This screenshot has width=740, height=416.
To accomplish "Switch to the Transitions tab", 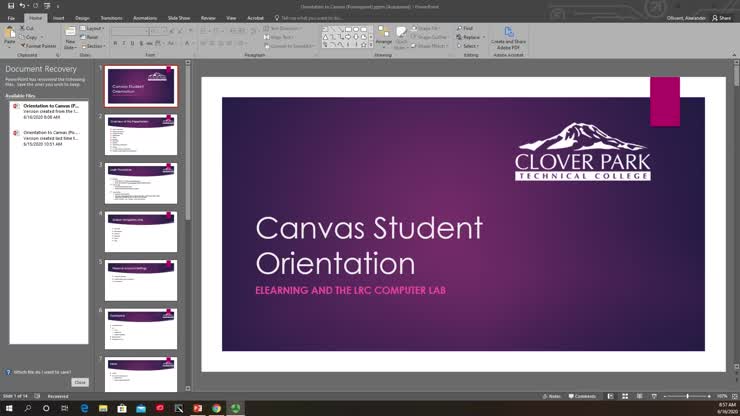I will pos(111,18).
